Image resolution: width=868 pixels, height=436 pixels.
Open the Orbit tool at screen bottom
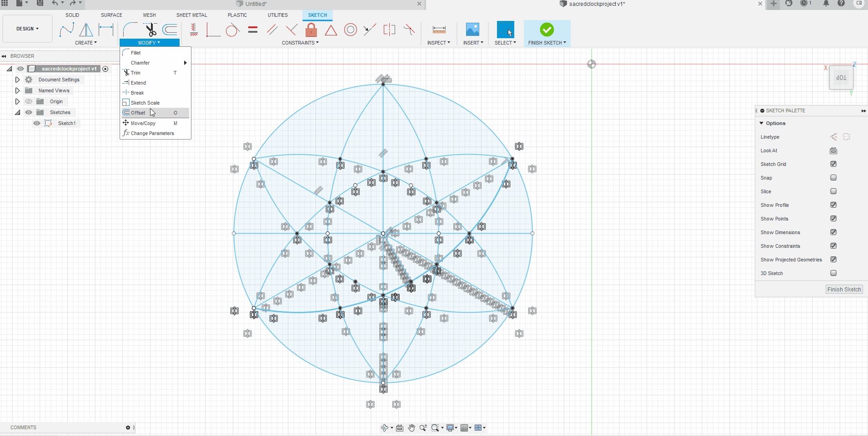tap(385, 427)
